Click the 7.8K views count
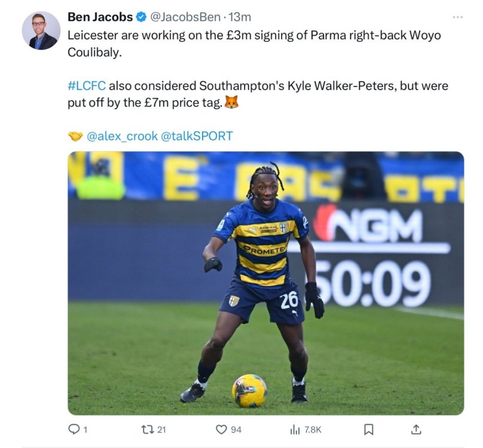The image size is (483, 448). [313, 429]
